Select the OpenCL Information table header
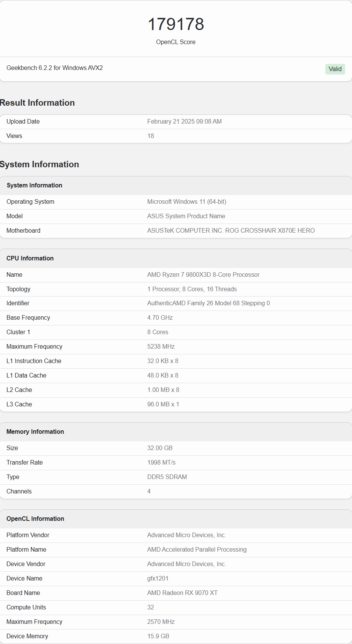Screen dimensions: 352x644 coord(35,519)
